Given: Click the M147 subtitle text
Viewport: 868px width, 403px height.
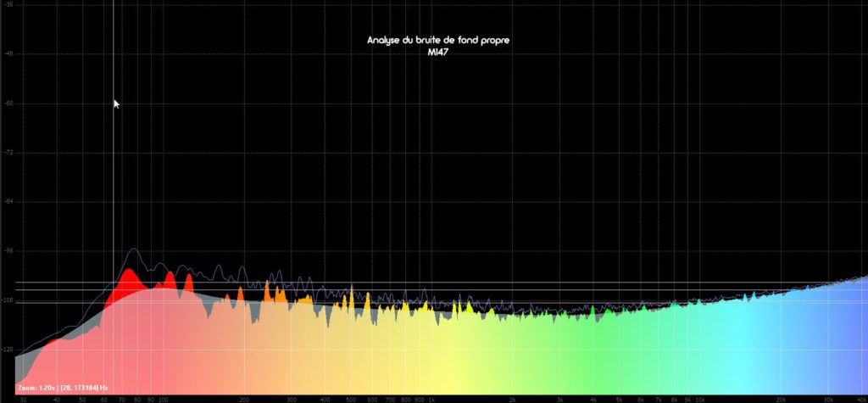Looking at the screenshot, I should click(438, 52).
